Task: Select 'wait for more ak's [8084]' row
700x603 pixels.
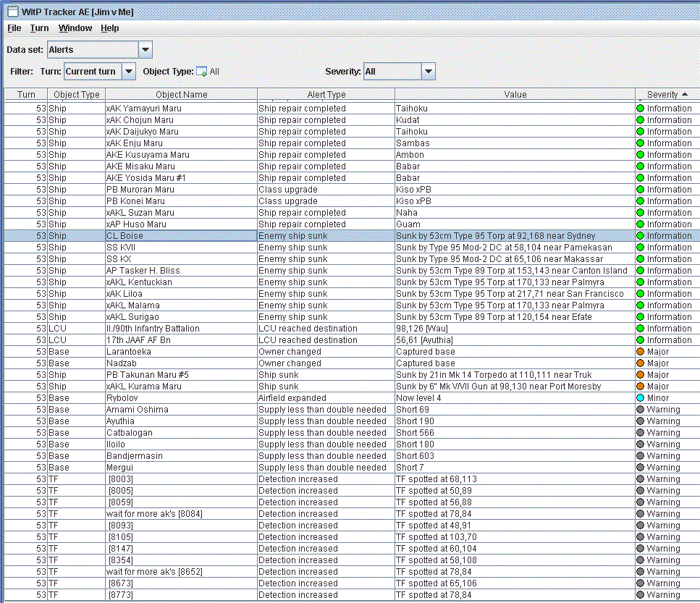Action: point(352,514)
